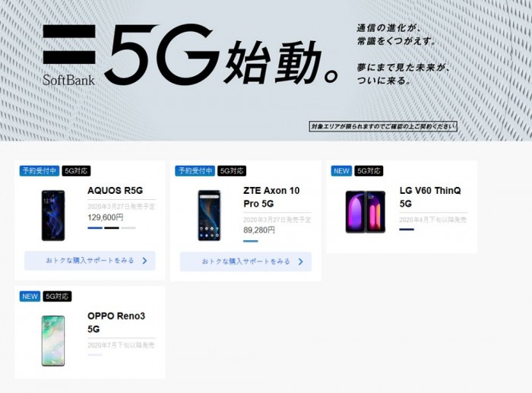Click the chevron arrow in ZTE Axon support button
The height and width of the screenshot is (393, 532).
pyautogui.click(x=301, y=261)
